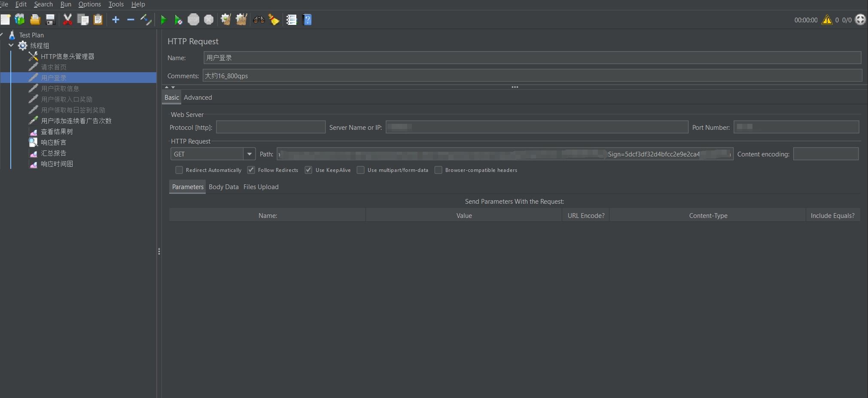Click Start no pauses icon
The height and width of the screenshot is (398, 868).
[178, 20]
